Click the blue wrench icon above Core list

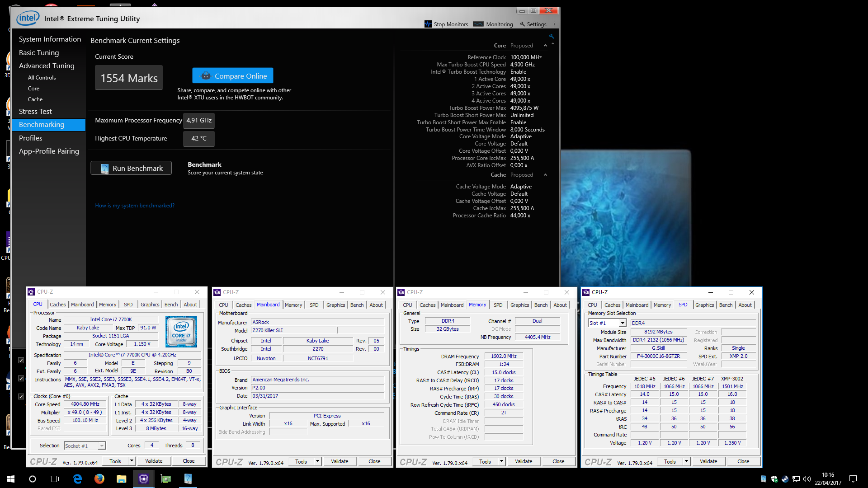(x=552, y=36)
